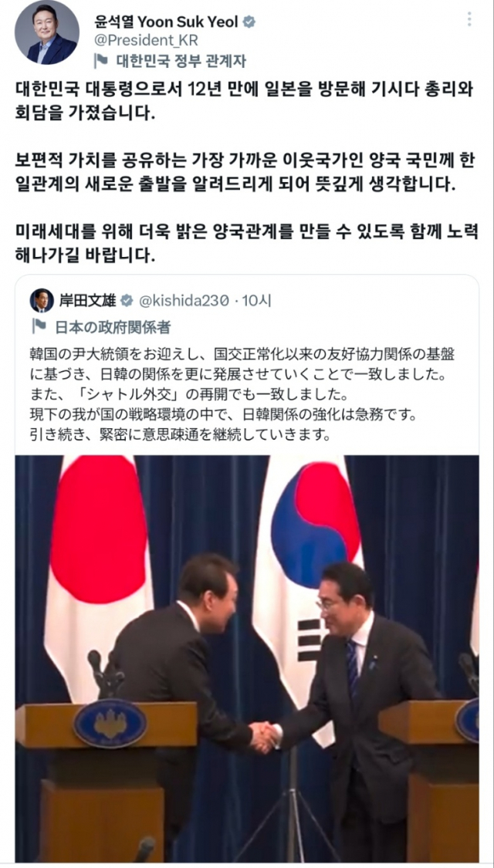Click the verified badge beside Yoon Suk Yeol
Screen dimensions: 494x868
click(250, 22)
